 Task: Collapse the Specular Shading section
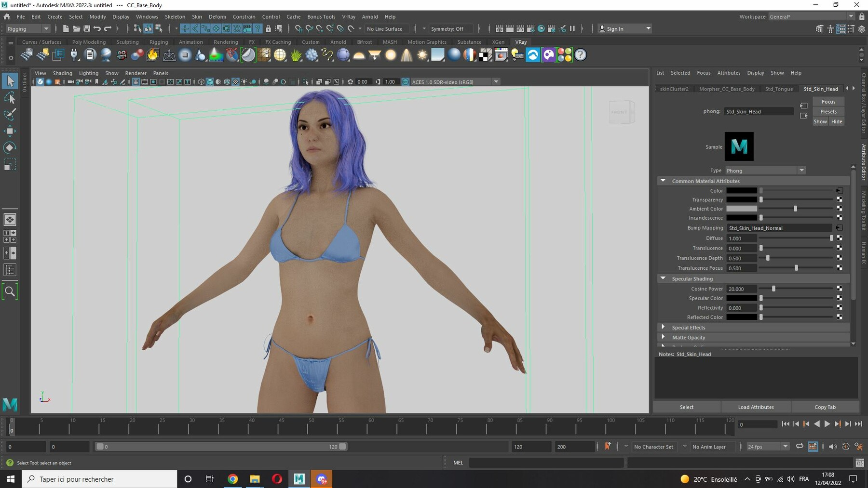click(663, 278)
